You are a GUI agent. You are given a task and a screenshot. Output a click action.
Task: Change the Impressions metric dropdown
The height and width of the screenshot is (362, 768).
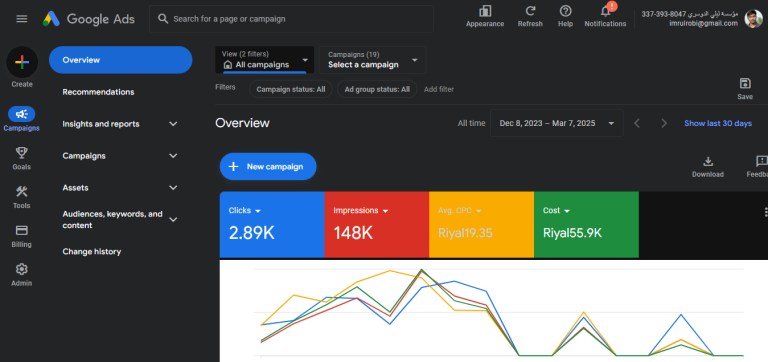point(361,211)
